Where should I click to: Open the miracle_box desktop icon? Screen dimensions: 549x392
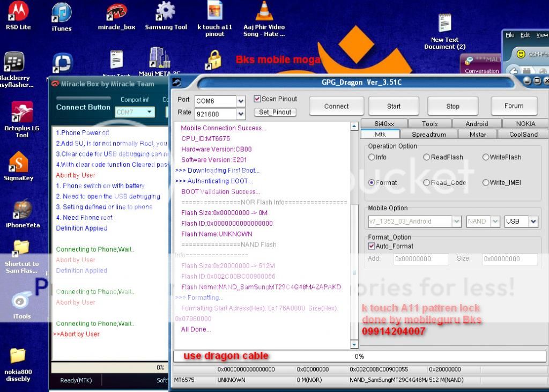point(116,16)
